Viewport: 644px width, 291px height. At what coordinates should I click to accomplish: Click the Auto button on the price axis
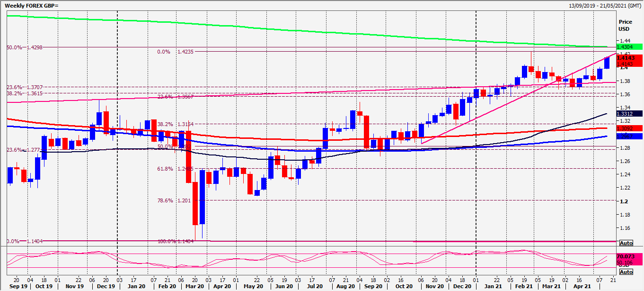626,243
